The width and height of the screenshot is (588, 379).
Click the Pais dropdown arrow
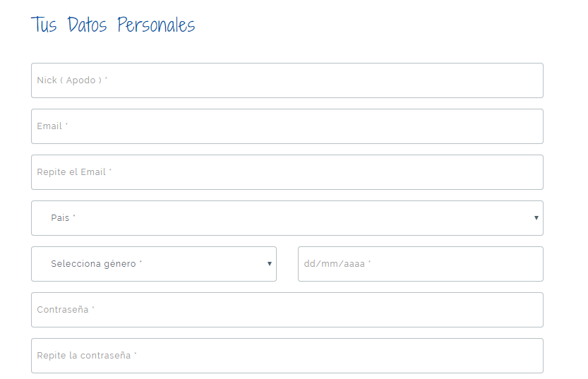(x=536, y=218)
